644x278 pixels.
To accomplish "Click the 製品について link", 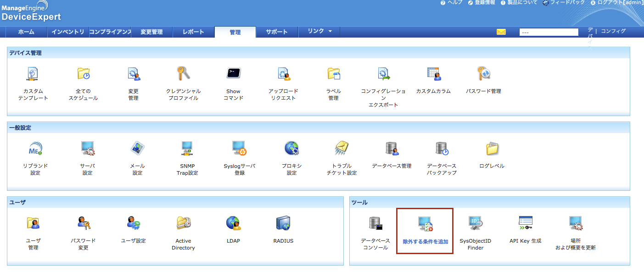I will (x=522, y=3).
